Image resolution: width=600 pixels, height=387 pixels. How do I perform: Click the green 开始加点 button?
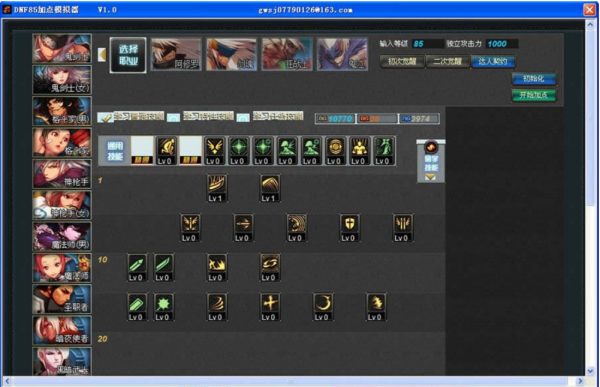534,95
